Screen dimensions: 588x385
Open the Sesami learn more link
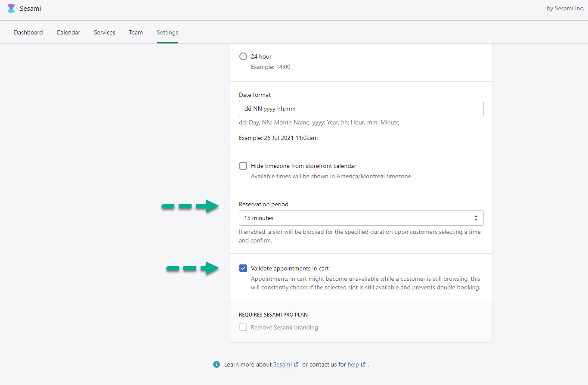(282, 364)
